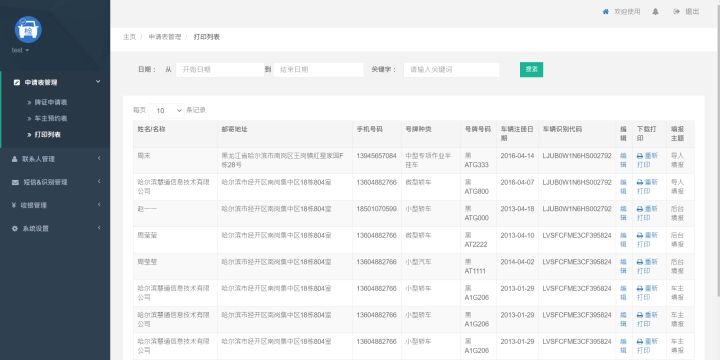Click printer icon in 赵一一 row

(640, 209)
